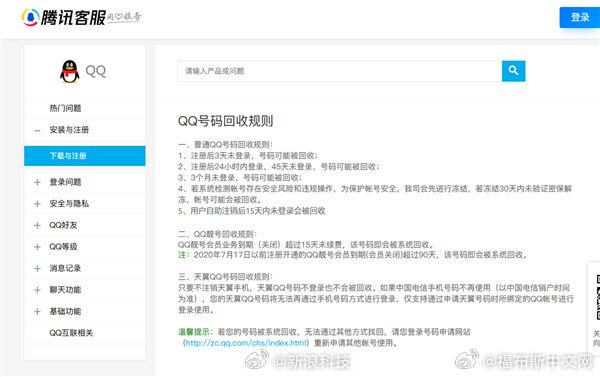Image resolution: width=600 pixels, height=377 pixels.
Task: Click the 三、天翼QQ号码回收规则 heading
Action: [225, 277]
